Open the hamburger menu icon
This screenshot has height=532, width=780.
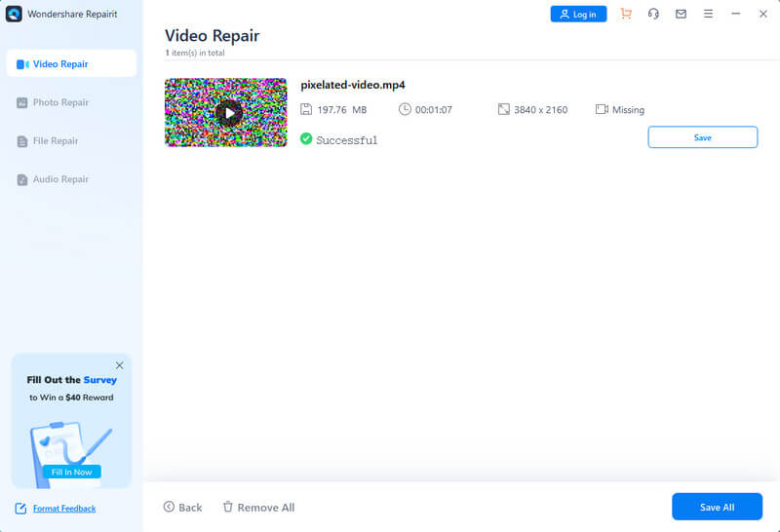708,14
